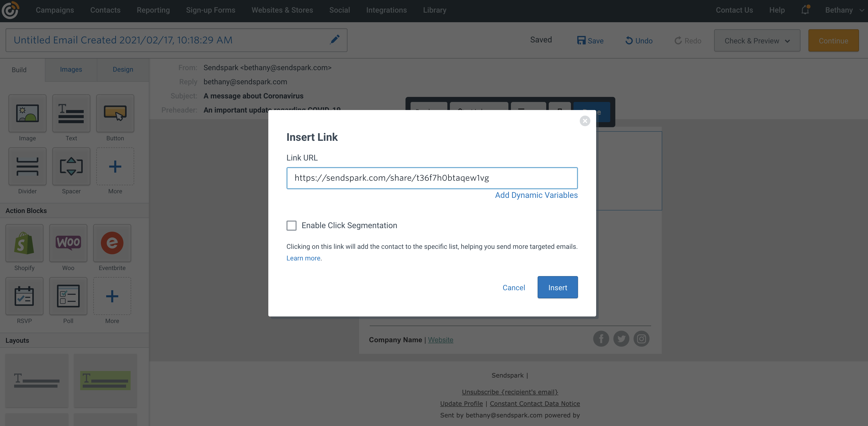Click the Insert button
868x426 pixels.
[x=557, y=287]
